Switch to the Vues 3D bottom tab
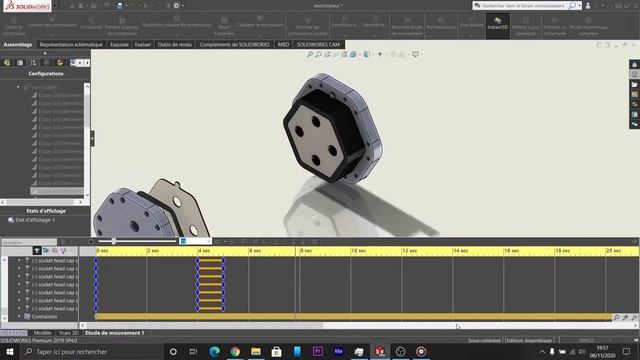Screen dimensions: 640x360 [x=69, y=333]
